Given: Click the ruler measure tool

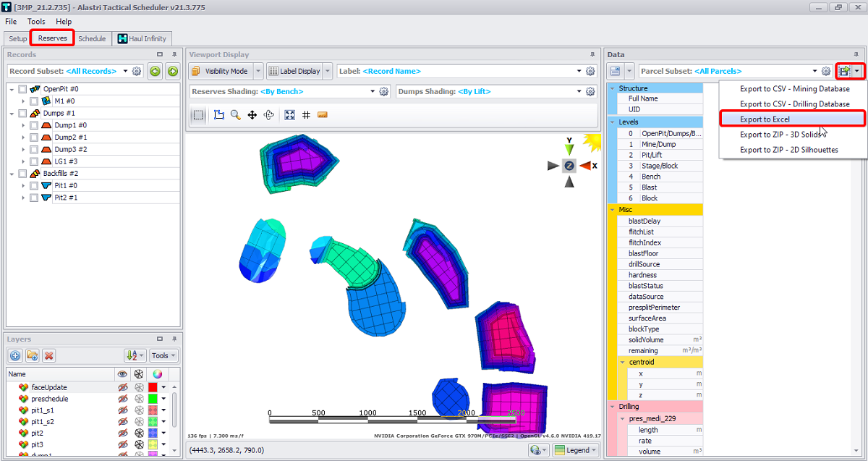Looking at the screenshot, I should tap(323, 115).
